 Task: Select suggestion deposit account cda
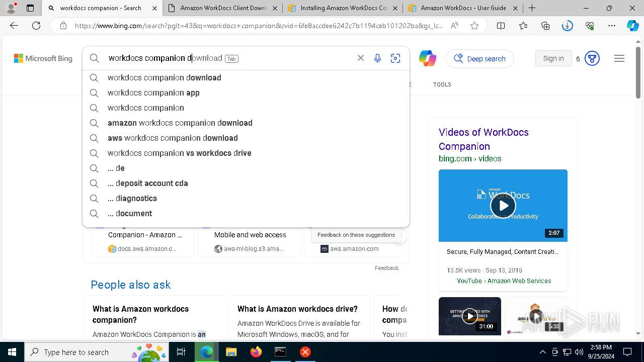pyautogui.click(x=246, y=183)
